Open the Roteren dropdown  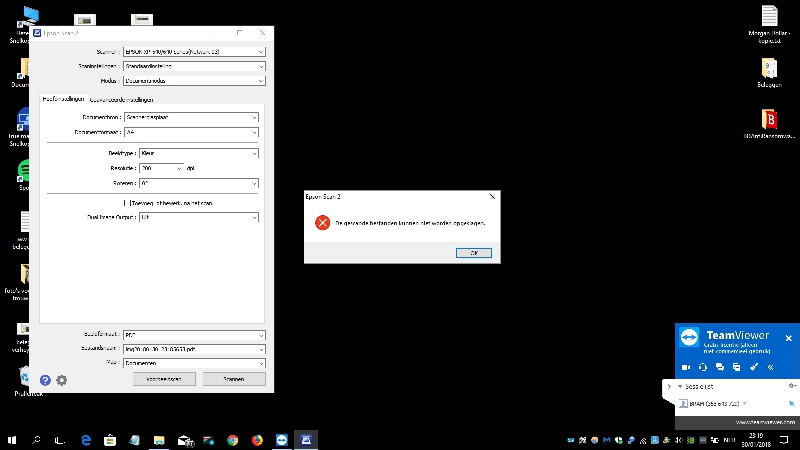199,183
